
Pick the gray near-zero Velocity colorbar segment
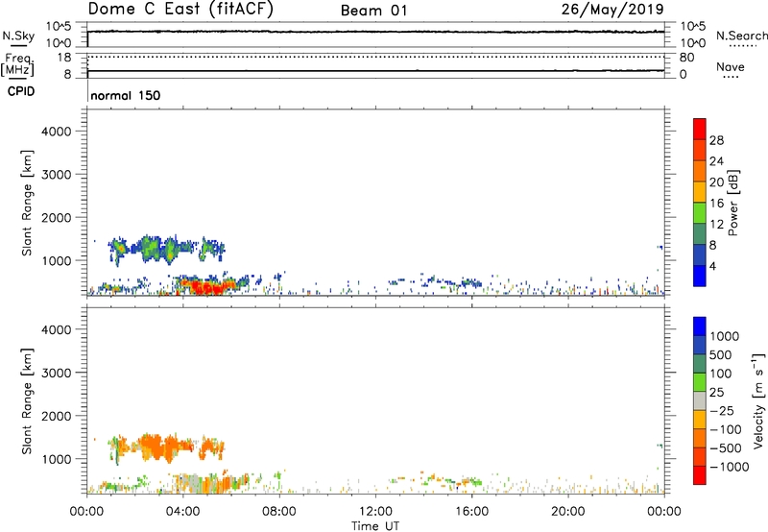[x=700, y=400]
